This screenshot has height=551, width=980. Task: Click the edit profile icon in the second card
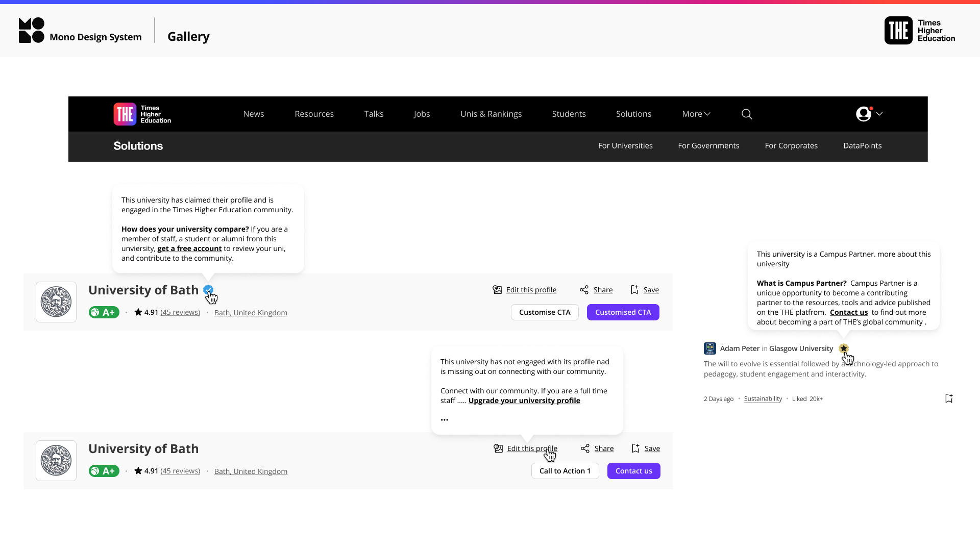498,448
